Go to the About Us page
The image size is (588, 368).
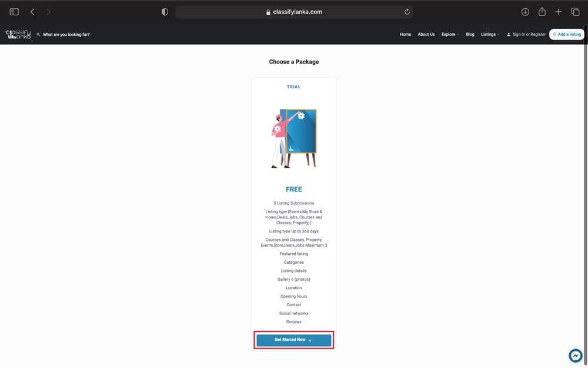[426, 35]
